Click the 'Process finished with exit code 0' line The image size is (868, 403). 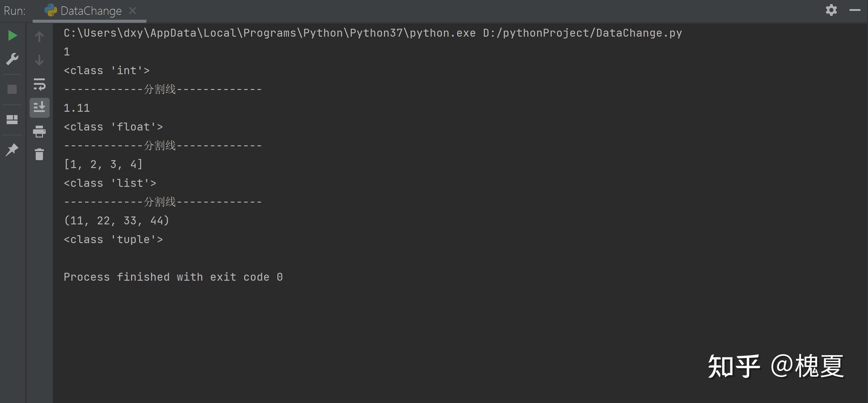click(x=173, y=277)
